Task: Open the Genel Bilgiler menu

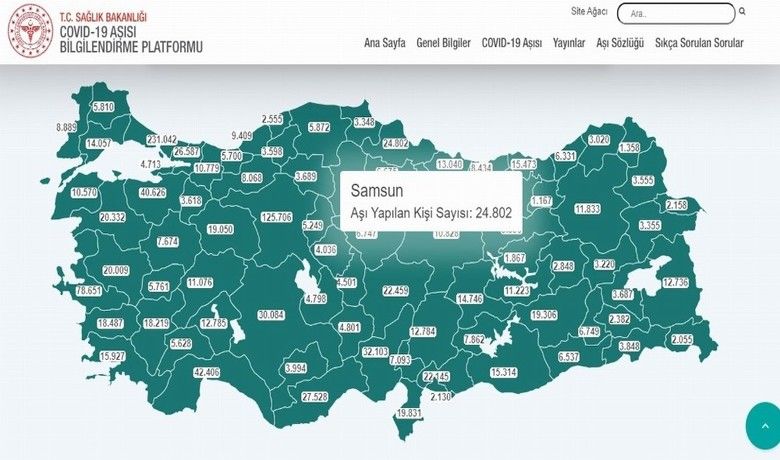Action: pyautogui.click(x=443, y=43)
